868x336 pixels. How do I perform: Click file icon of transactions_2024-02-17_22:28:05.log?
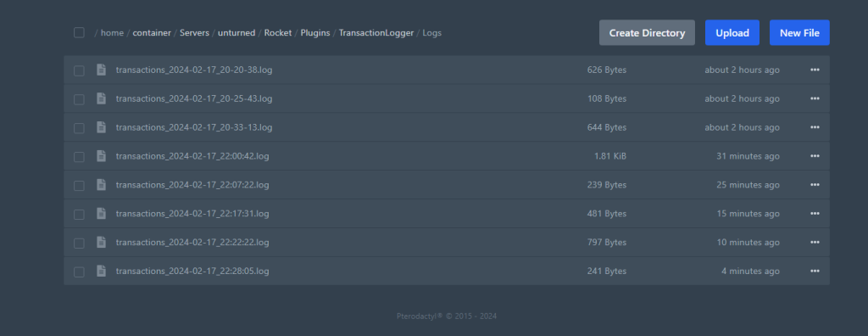point(102,272)
